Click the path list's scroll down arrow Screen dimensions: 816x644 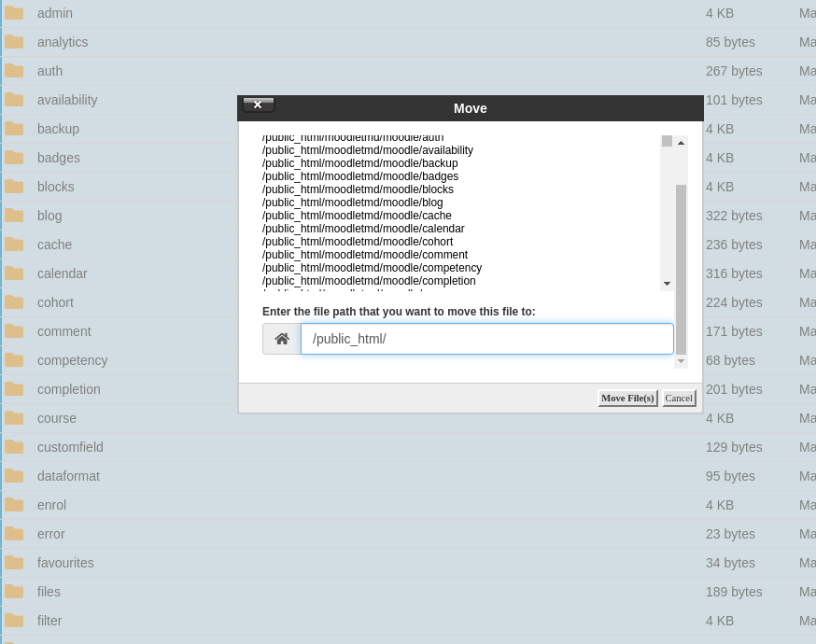coord(667,284)
